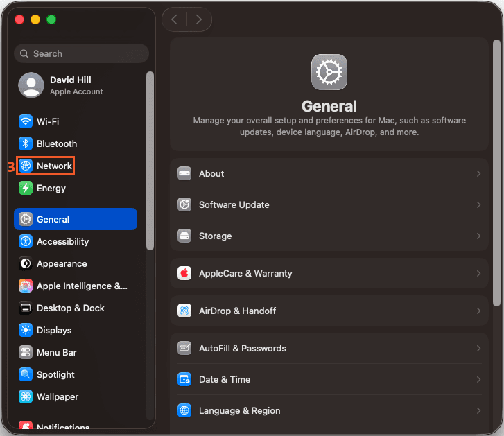Click the Menu Bar icon in sidebar
Image resolution: width=504 pixels, height=436 pixels.
click(26, 352)
